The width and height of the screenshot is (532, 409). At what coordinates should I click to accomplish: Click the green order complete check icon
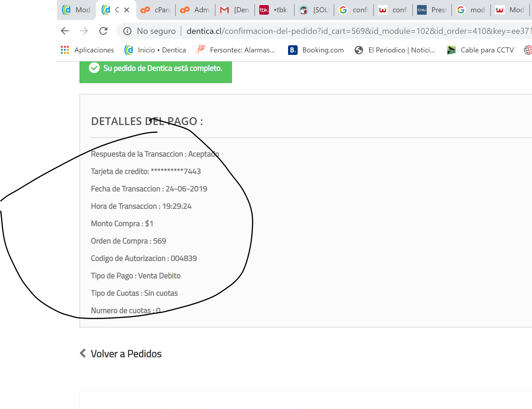pos(94,68)
